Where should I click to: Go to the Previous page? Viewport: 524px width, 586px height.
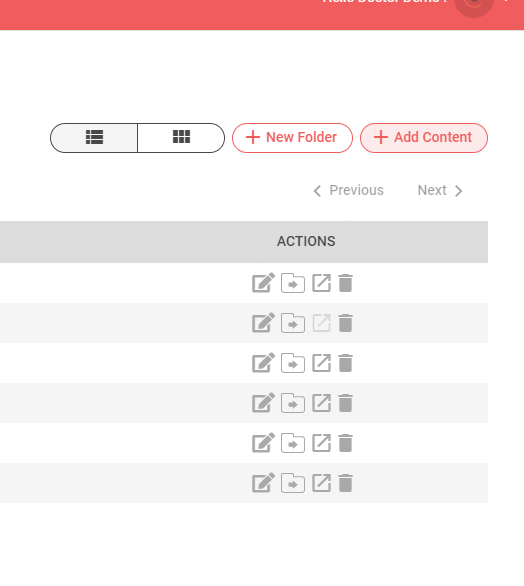tap(348, 191)
